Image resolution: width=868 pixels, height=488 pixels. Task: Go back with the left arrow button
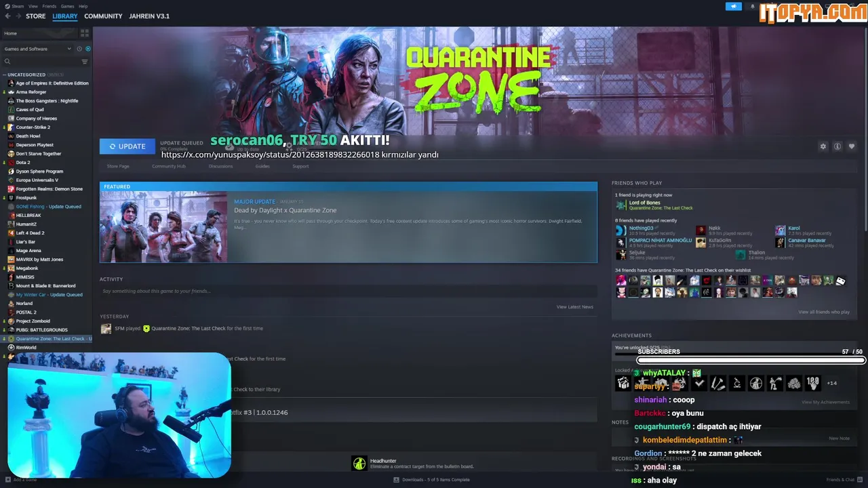(6, 16)
